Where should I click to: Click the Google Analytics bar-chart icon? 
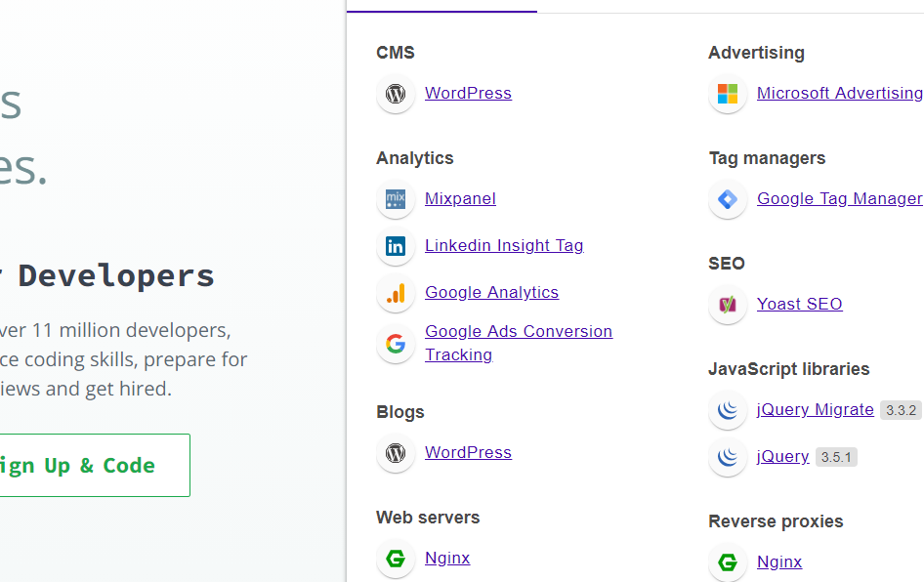pos(396,293)
